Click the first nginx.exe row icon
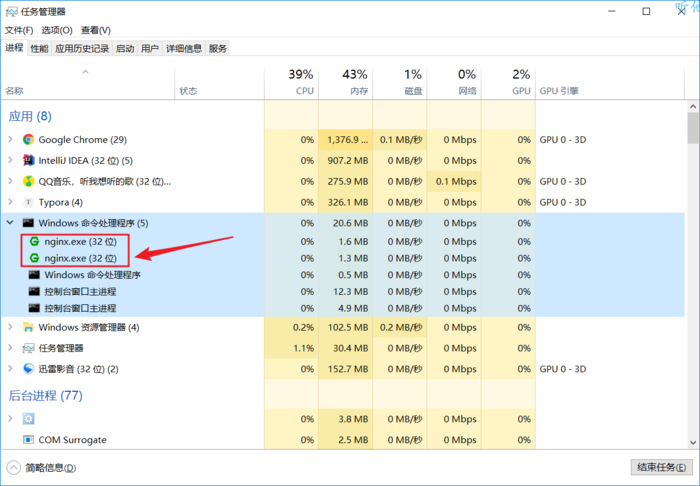The image size is (700, 486). [34, 241]
